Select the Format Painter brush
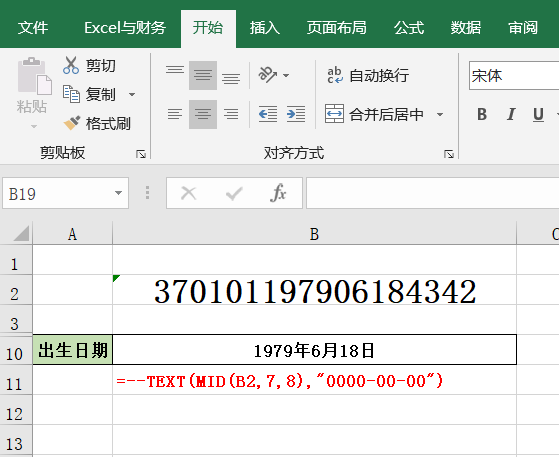Viewport: 559px width, 457px height. coord(72,123)
